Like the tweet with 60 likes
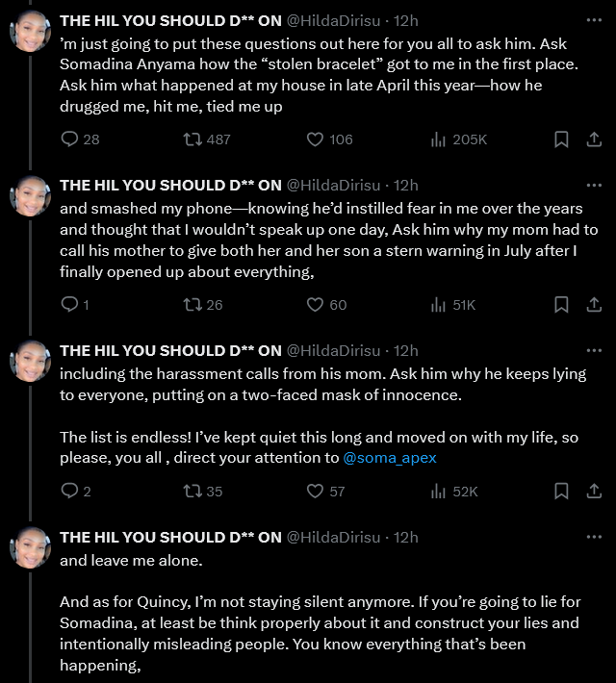Image resolution: width=616 pixels, height=683 pixels. pyautogui.click(x=315, y=305)
